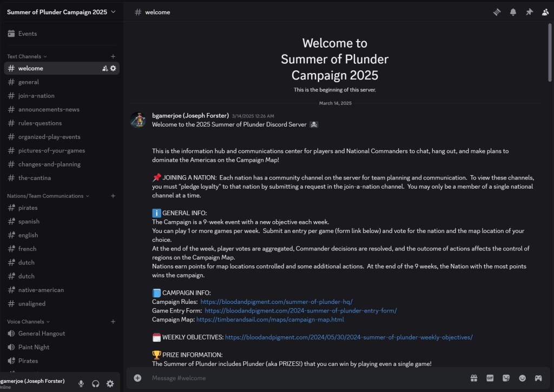Expand the server name dropdown menu
Viewport: 554px width, 392px height.
113,12
